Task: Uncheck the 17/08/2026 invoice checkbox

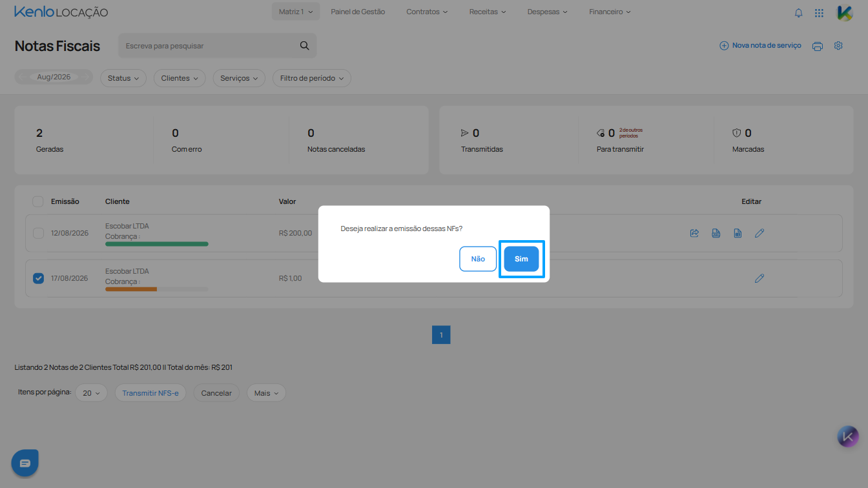Action: coord(38,278)
